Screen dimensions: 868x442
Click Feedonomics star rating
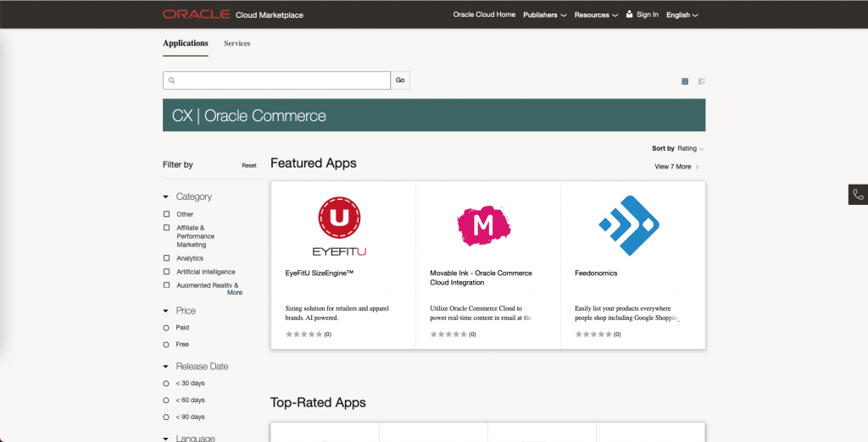(x=593, y=334)
